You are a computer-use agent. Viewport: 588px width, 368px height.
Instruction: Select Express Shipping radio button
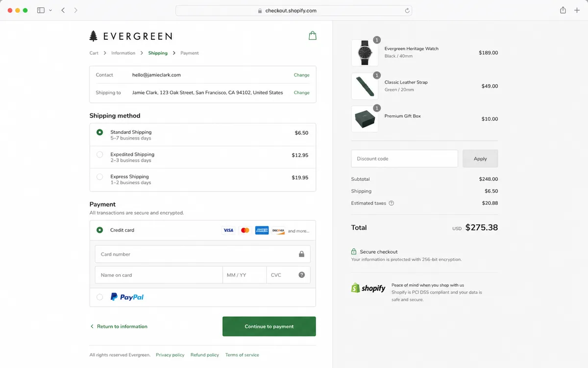pyautogui.click(x=100, y=176)
